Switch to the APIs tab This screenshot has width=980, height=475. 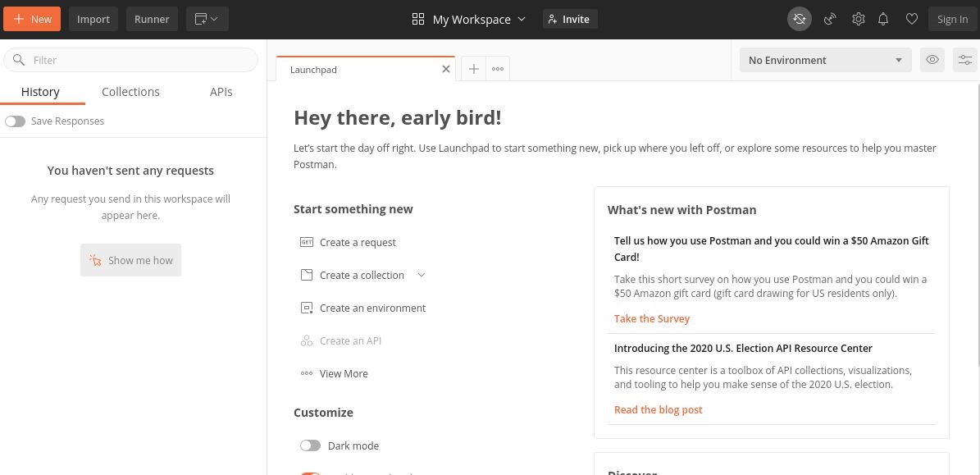(221, 92)
